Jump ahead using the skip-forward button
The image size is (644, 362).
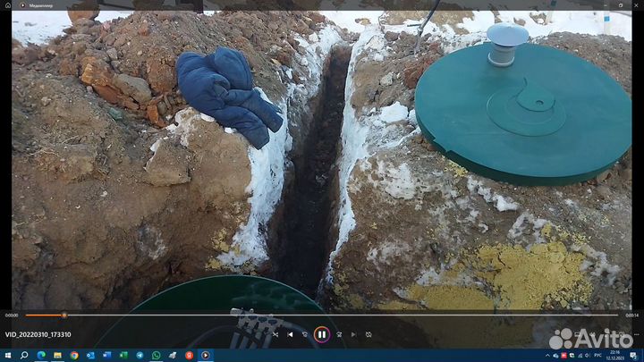point(338,334)
